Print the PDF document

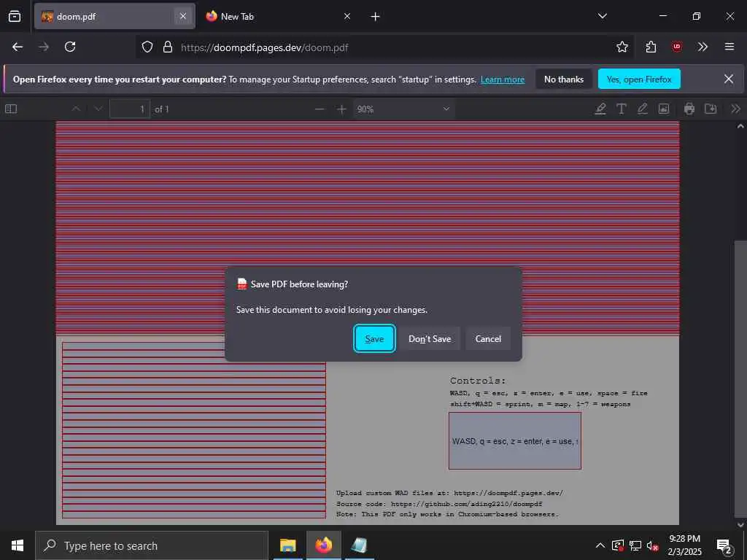[x=689, y=109]
